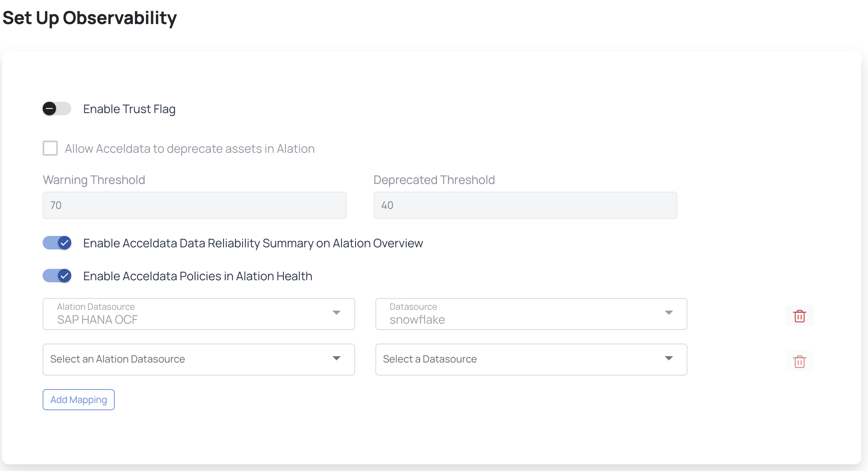Viewport: 868px width, 471px height.
Task: Open the SAP HANA OCF Alation Datasource dropdown
Action: 199,314
